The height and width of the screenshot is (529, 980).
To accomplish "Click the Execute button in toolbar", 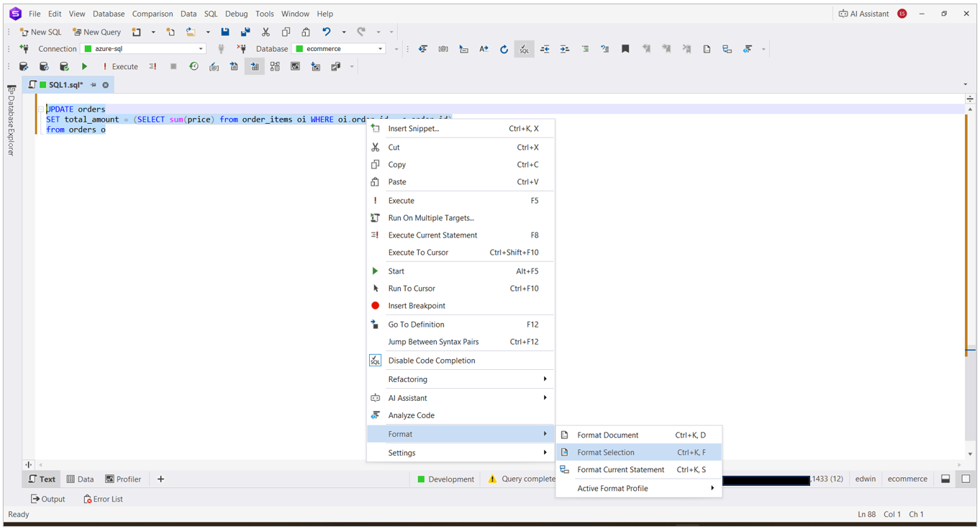I will point(120,66).
